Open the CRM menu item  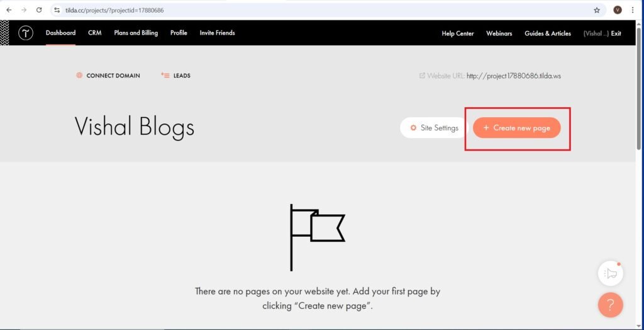point(94,33)
